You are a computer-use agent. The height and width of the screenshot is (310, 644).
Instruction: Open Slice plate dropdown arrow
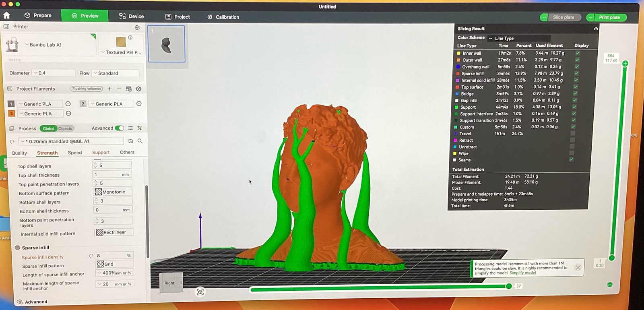point(544,17)
